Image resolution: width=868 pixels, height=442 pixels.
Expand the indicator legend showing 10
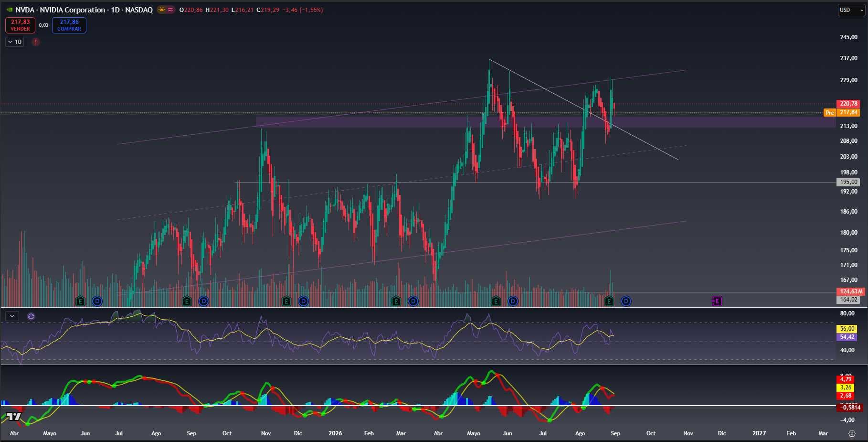(14, 42)
